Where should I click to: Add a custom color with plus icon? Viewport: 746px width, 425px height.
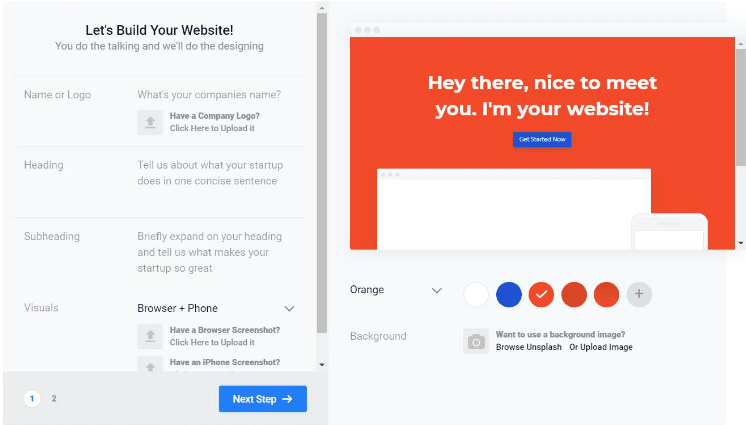[639, 294]
